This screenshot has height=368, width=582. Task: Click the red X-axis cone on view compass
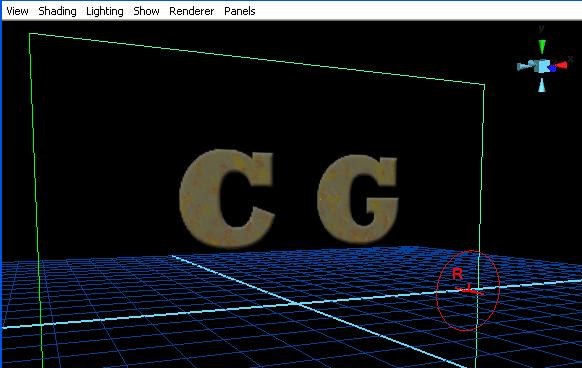point(562,66)
